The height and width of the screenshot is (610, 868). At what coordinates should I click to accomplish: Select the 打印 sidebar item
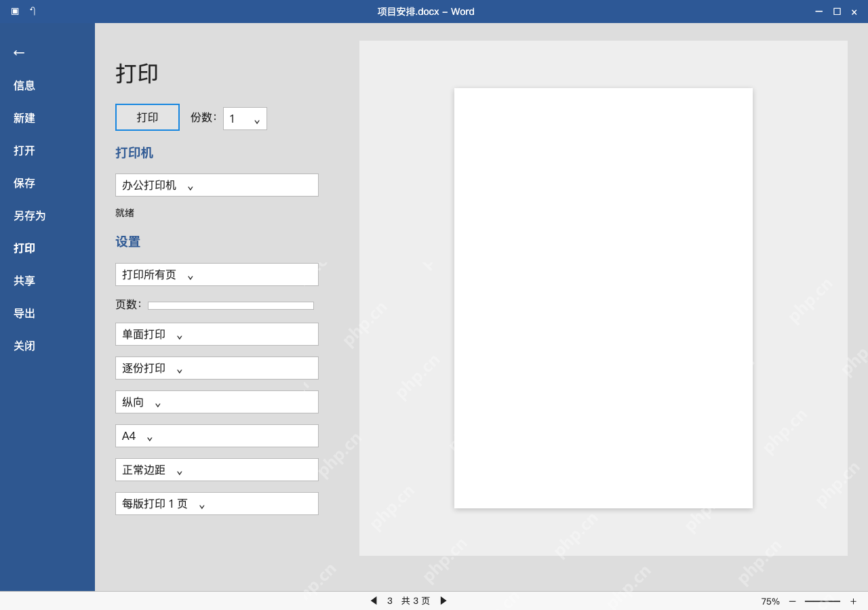[x=24, y=248]
